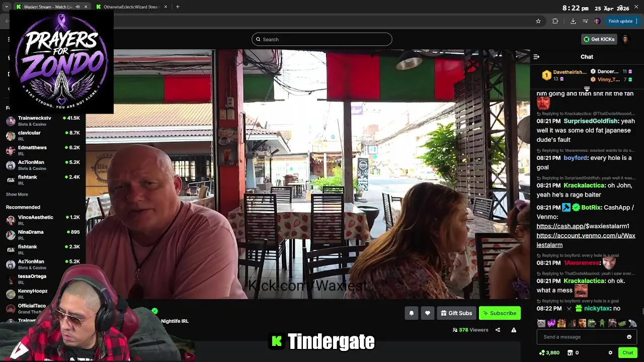The height and width of the screenshot is (362, 644).
Task: Open recommended channel VinceAesthetic
Action: pos(43,220)
